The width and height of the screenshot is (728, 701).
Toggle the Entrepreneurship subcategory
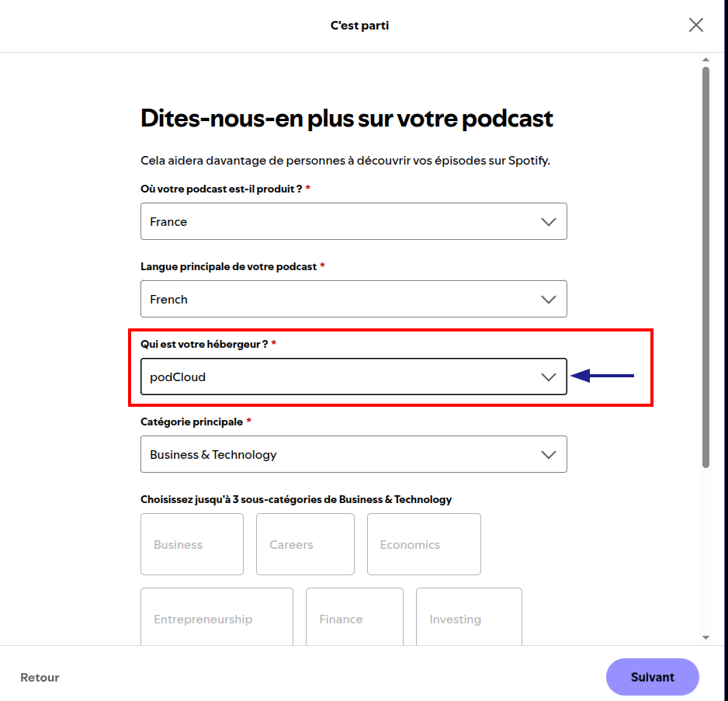pyautogui.click(x=217, y=616)
